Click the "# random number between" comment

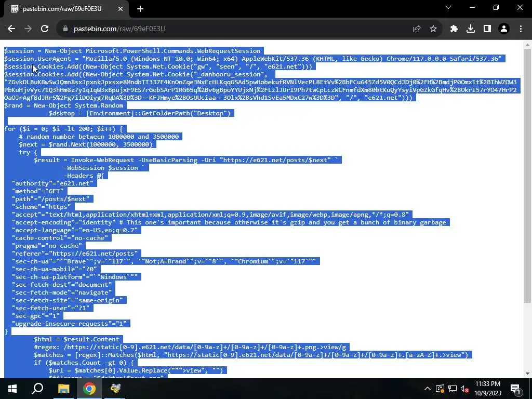99,137
